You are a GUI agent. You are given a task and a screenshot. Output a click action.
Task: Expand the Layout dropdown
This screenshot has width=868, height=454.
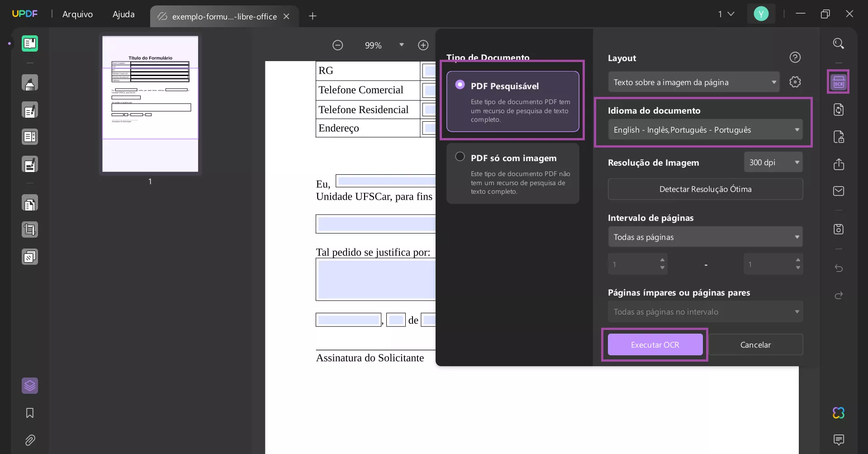(x=693, y=82)
